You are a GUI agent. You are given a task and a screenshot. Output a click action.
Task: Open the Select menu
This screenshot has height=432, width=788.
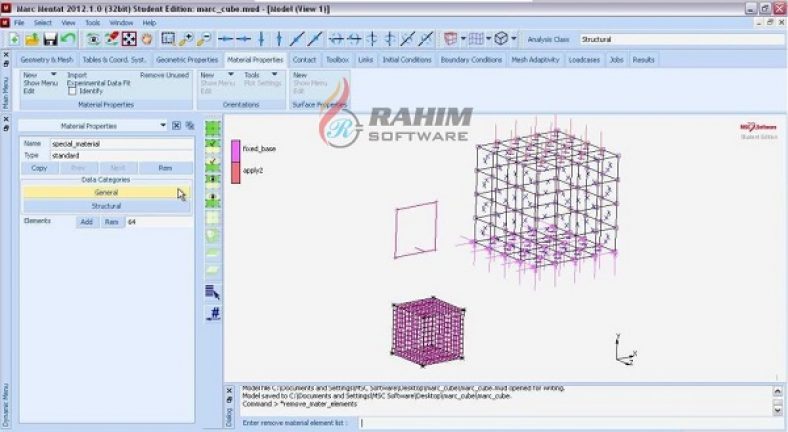[x=43, y=23]
